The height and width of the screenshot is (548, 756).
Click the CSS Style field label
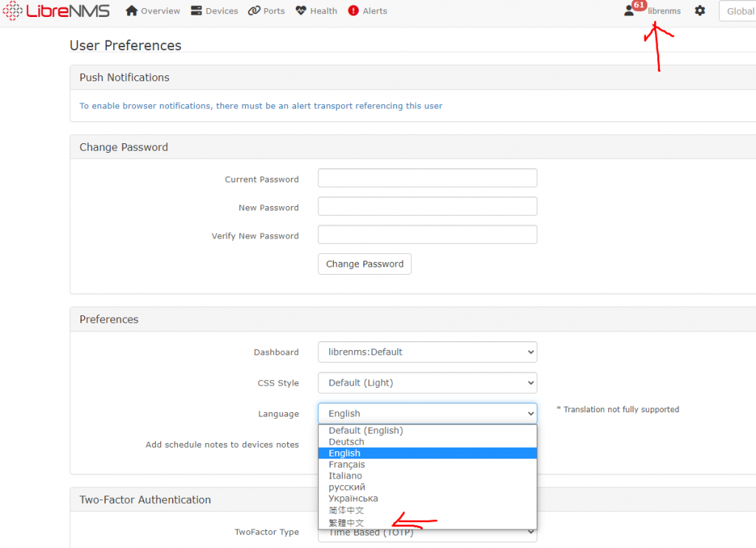click(278, 383)
